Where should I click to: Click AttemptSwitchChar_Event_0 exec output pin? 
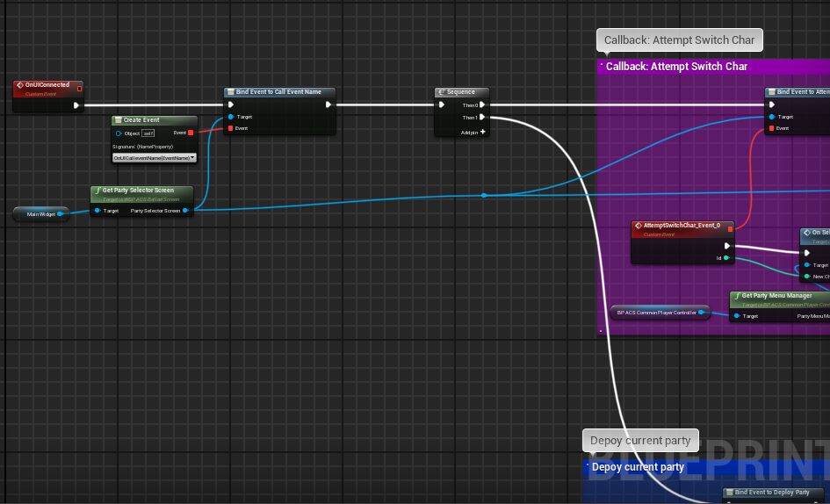[727, 246]
